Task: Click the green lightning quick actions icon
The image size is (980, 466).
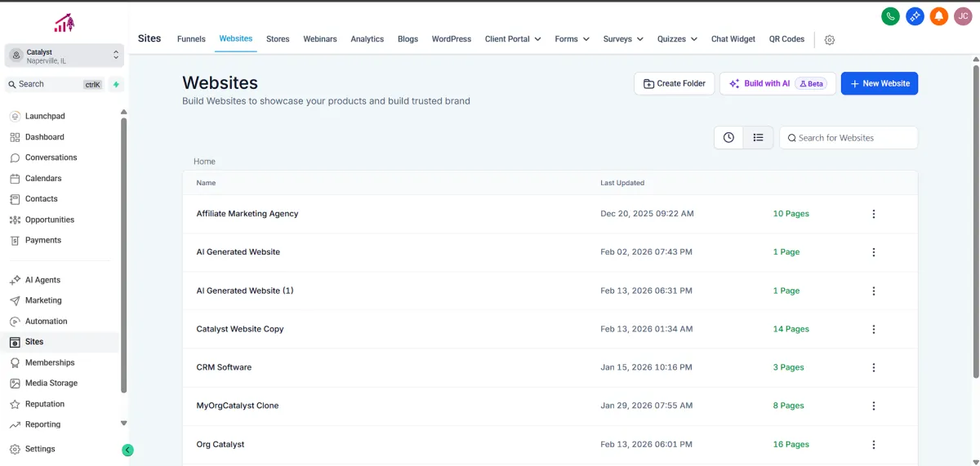Action: pyautogui.click(x=117, y=84)
